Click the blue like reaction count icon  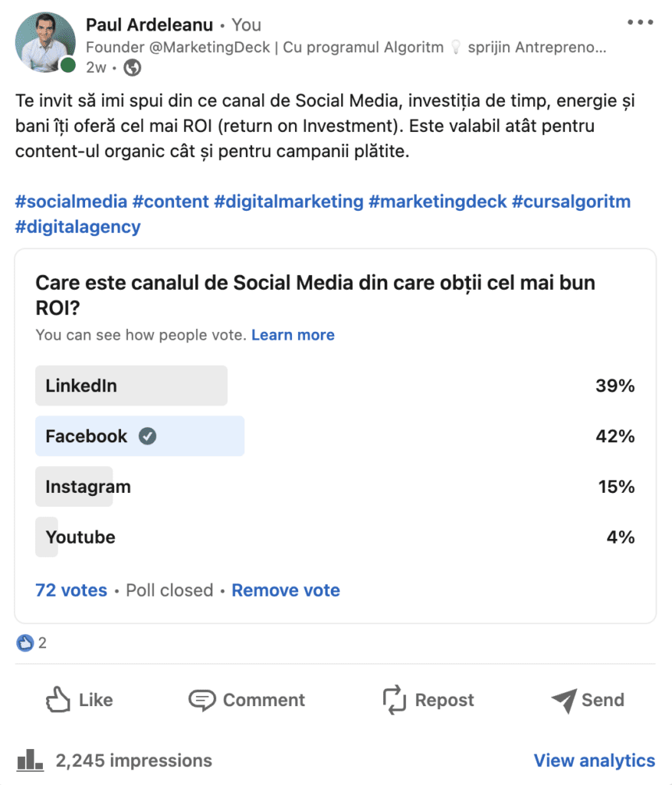(25, 643)
